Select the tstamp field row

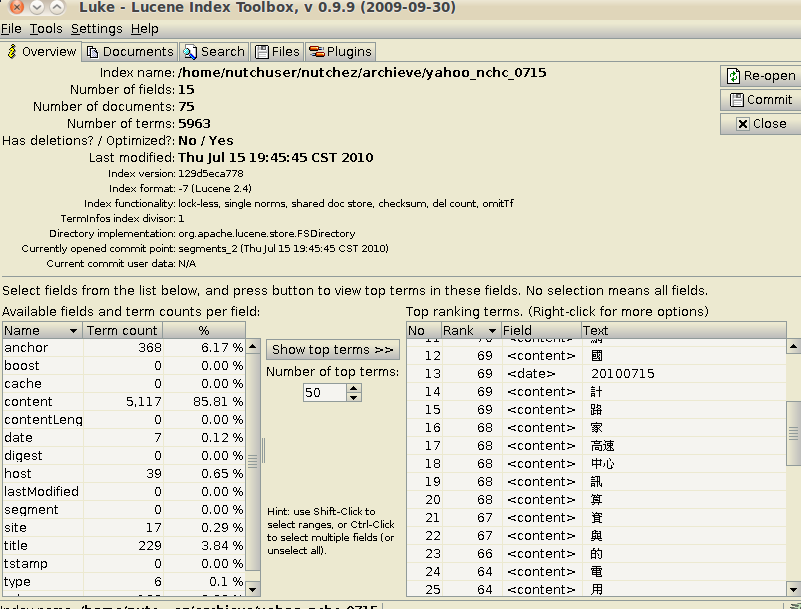point(124,564)
